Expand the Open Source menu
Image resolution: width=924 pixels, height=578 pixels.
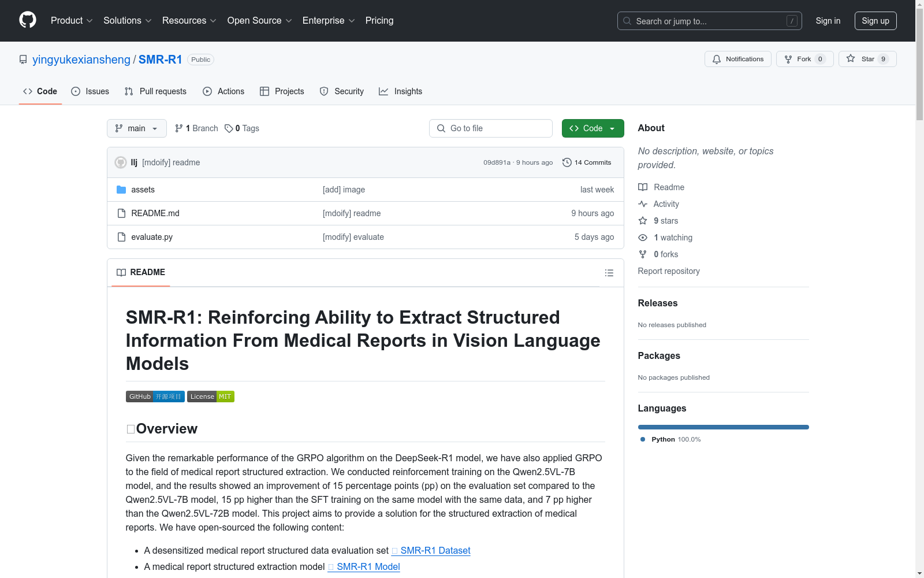[x=260, y=21]
